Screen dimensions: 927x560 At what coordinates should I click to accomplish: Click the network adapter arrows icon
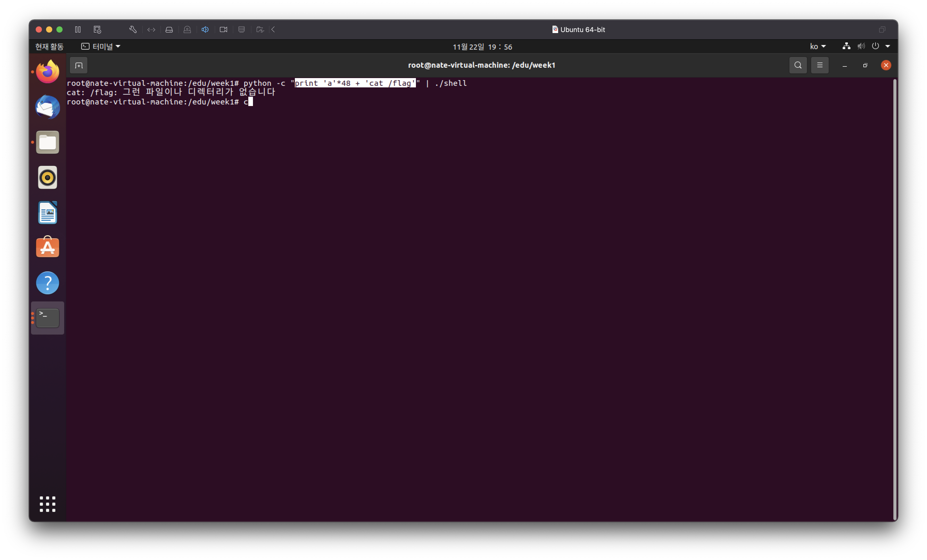pyautogui.click(x=151, y=29)
